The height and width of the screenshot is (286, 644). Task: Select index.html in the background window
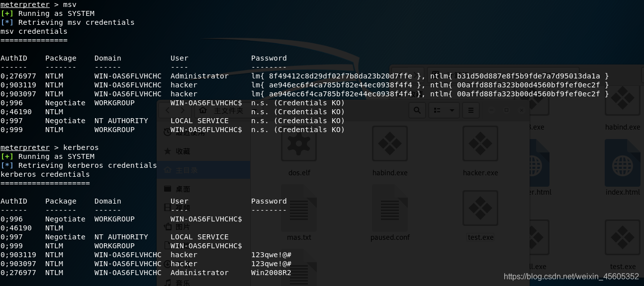coord(623,163)
